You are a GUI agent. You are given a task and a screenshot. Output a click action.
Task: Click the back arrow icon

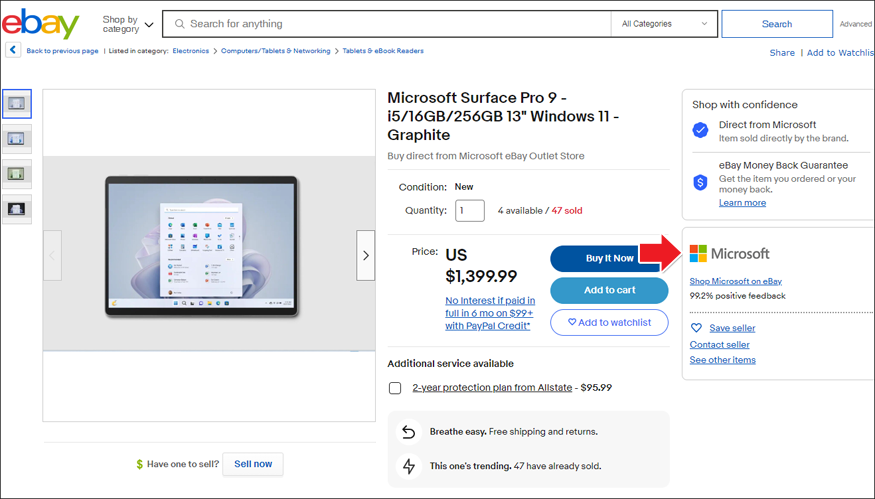[13, 50]
